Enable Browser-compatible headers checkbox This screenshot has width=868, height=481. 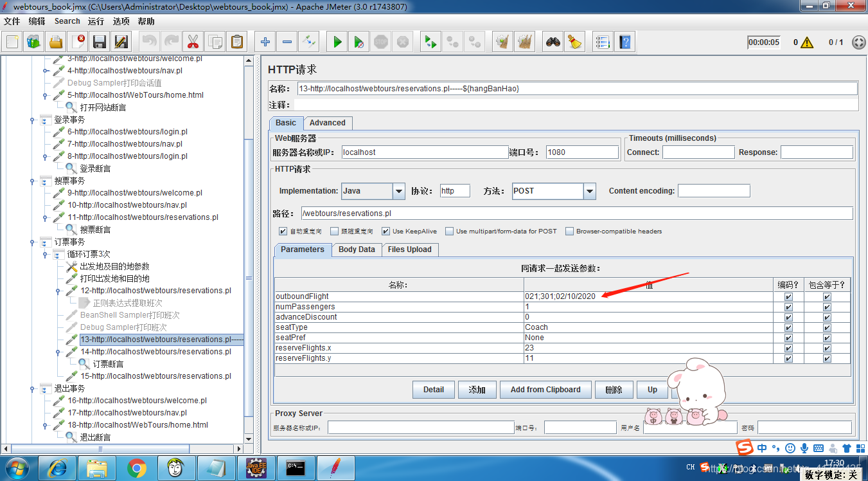click(x=569, y=231)
